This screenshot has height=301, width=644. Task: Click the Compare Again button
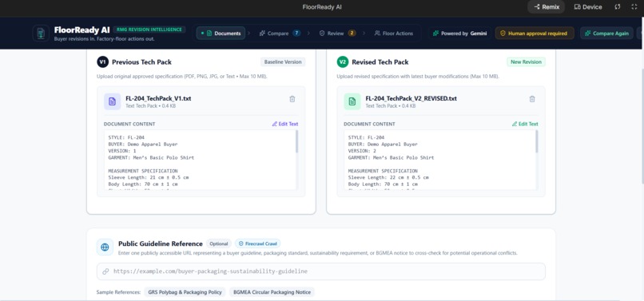606,34
